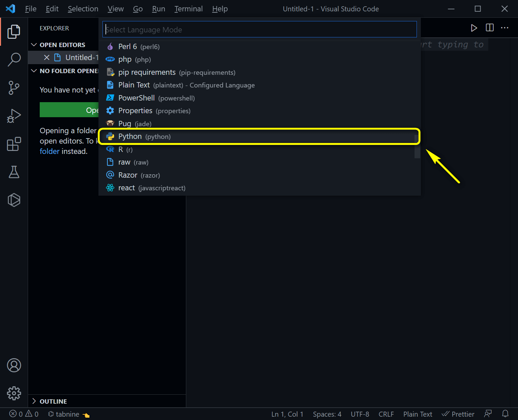
Task: Select Properties language mode
Action: click(259, 111)
